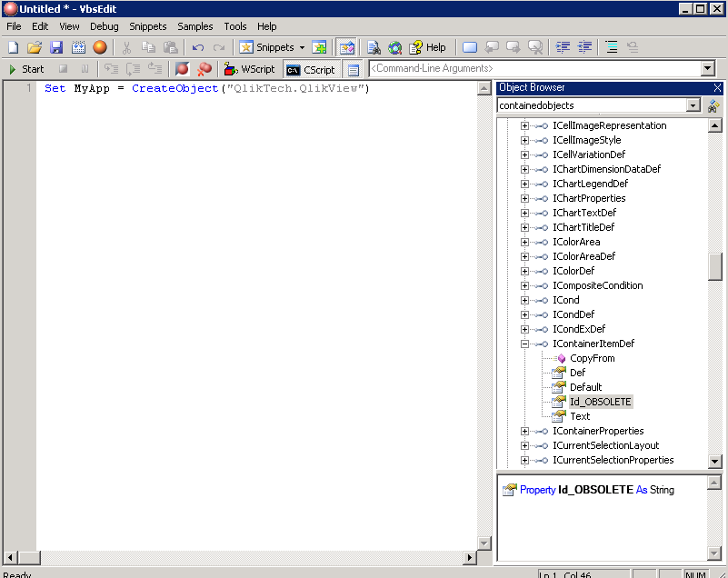
Task: Click the toggle breakpoint red ball icon
Action: point(182,69)
